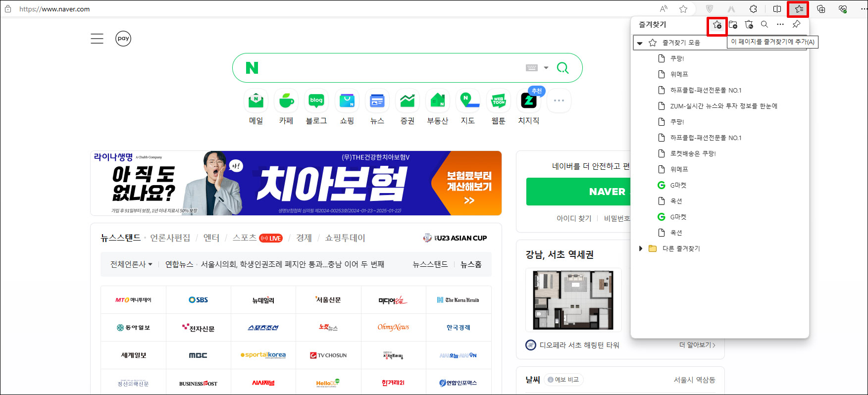This screenshot has width=868, height=395.
Task: Show more Naver shortcuts ellipsis button
Action: 559,101
